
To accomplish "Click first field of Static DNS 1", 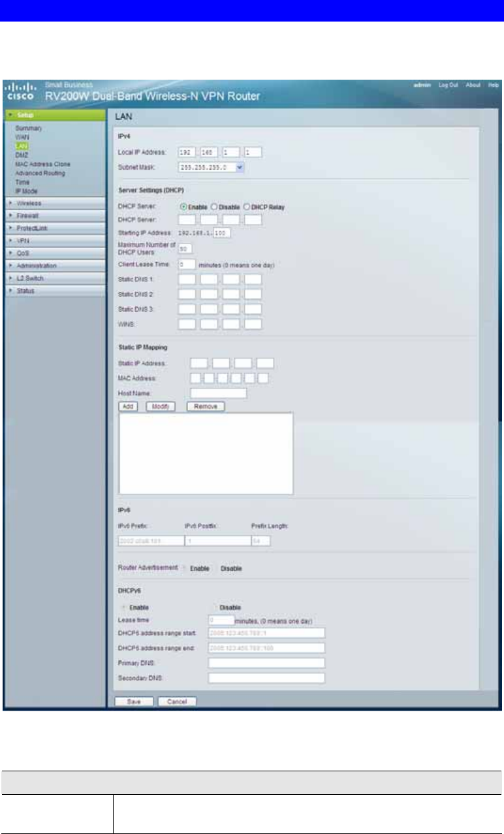I will pos(187,279).
